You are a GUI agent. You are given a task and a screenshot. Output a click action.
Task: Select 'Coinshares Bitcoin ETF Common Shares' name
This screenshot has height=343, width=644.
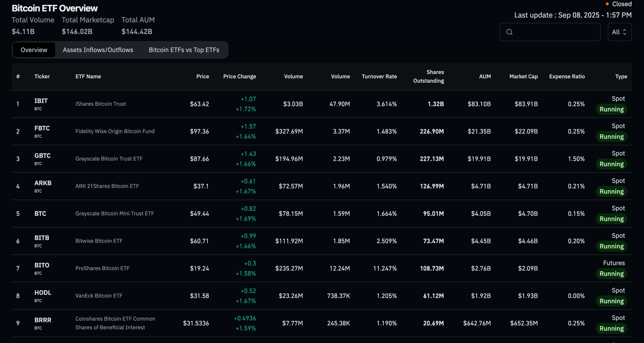click(x=115, y=323)
